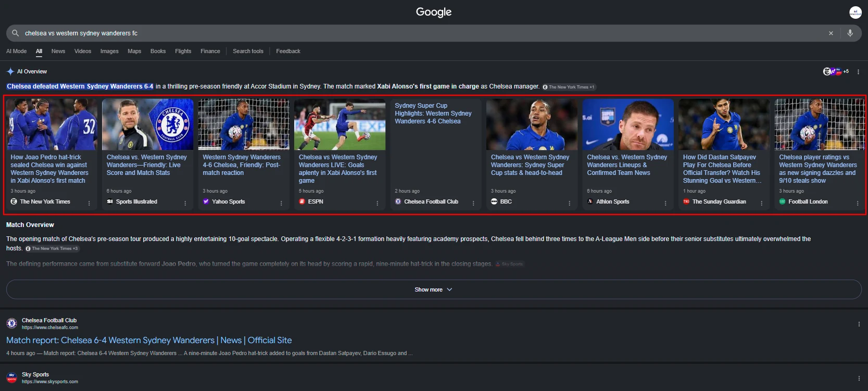Switch to AI Mode tab

16,51
